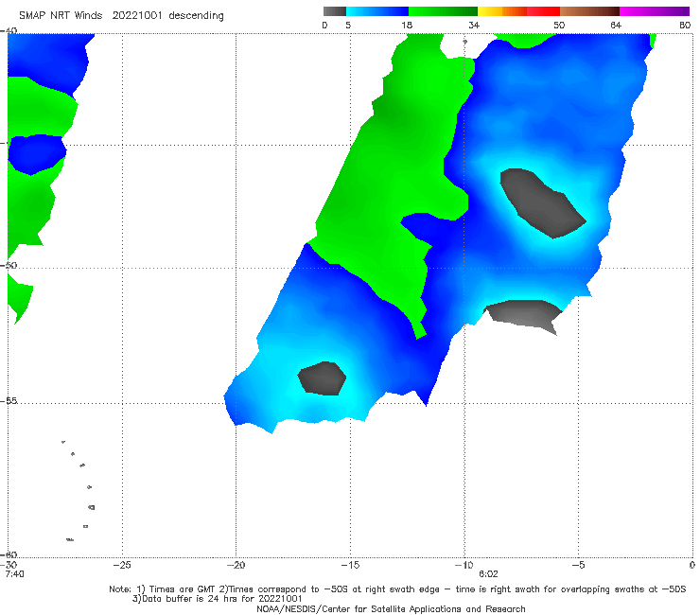Click the color scale label '34'
This screenshot has width=700, height=615.
click(474, 25)
